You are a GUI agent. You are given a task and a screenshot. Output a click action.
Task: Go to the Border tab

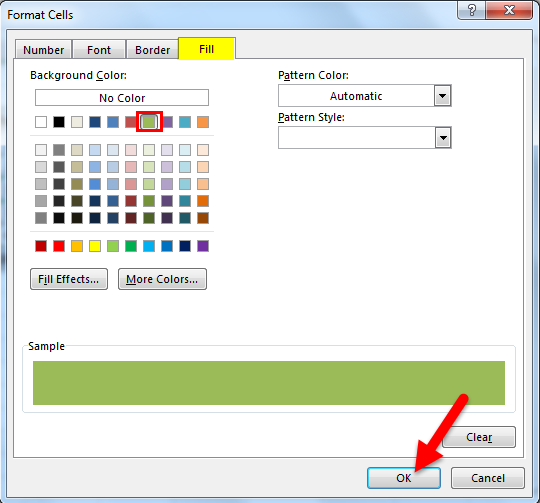pos(152,50)
